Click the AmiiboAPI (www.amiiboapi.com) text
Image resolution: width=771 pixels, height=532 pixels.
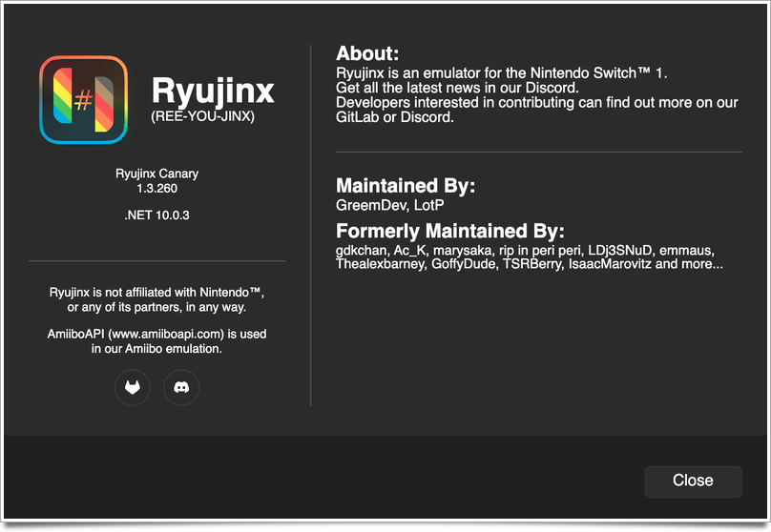click(156, 335)
